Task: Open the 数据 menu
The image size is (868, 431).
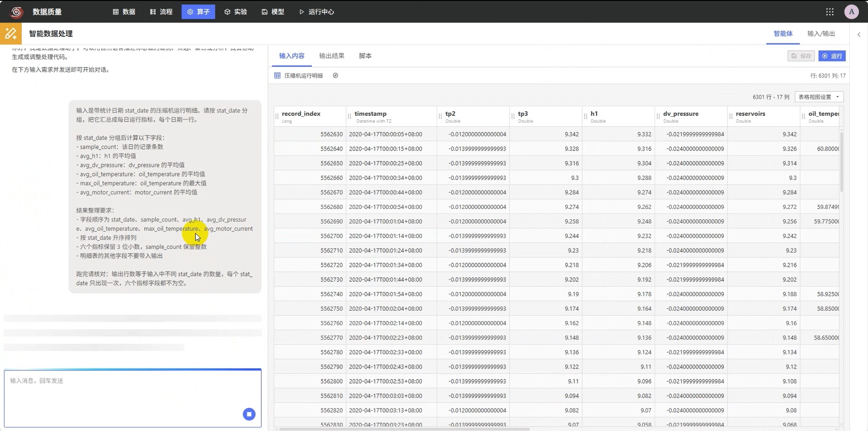Action: pos(124,12)
